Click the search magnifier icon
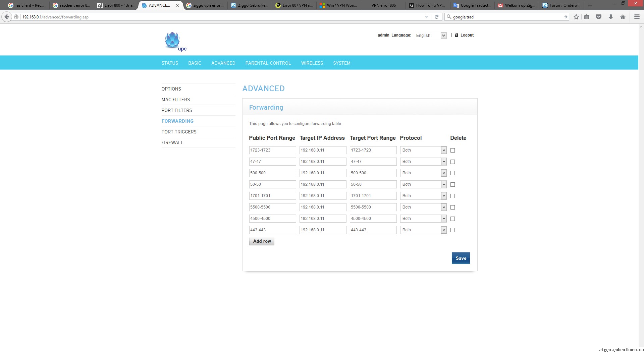This screenshot has height=352, width=644. [449, 17]
